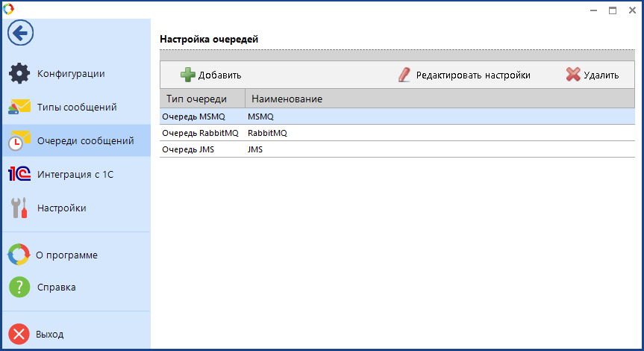The width and height of the screenshot is (644, 351).
Task: Open the 1C integration logo icon
Action: [19, 174]
